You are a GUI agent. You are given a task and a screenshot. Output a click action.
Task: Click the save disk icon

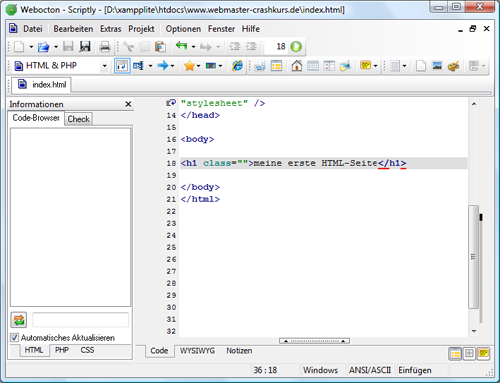click(68, 47)
